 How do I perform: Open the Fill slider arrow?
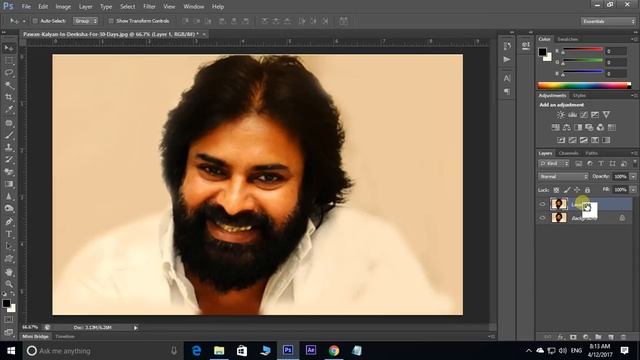pyautogui.click(x=633, y=190)
